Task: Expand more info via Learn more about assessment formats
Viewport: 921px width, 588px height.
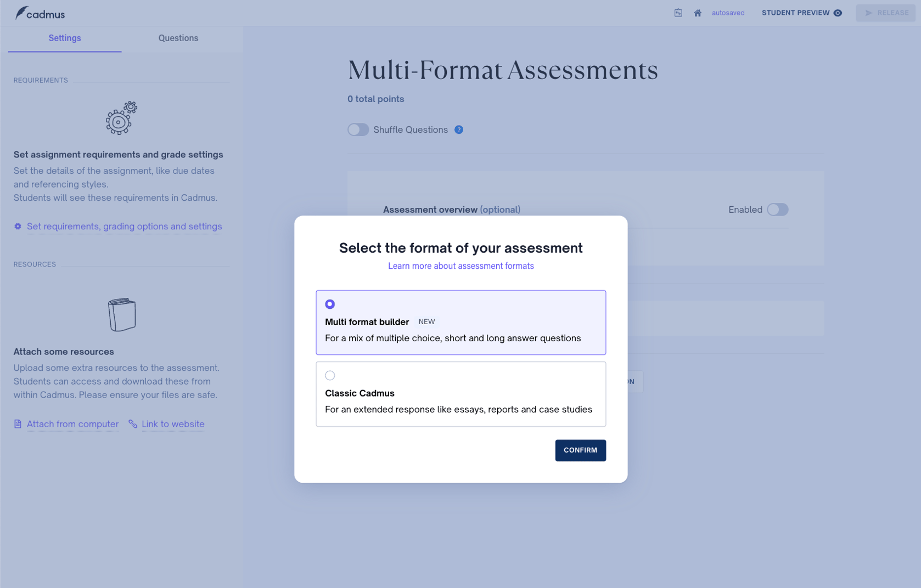Action: (x=460, y=265)
